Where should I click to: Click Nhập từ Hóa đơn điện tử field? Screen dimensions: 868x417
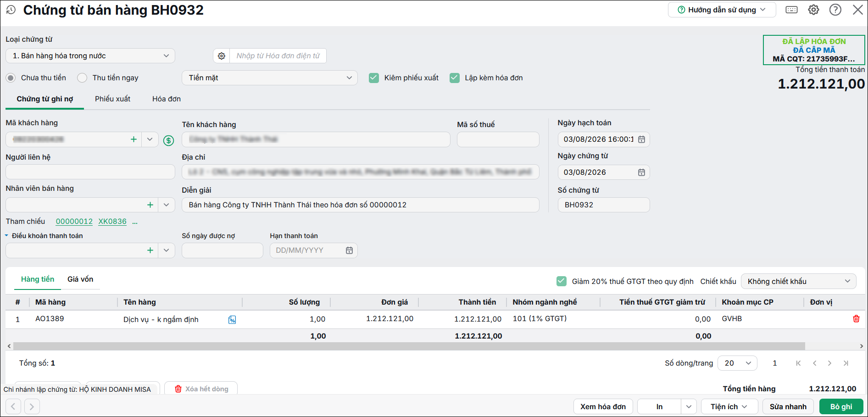click(x=278, y=56)
